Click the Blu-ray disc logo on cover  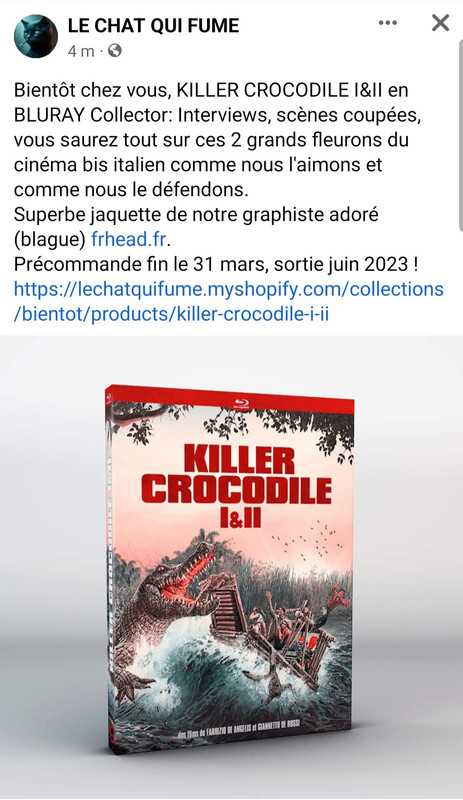[242, 405]
